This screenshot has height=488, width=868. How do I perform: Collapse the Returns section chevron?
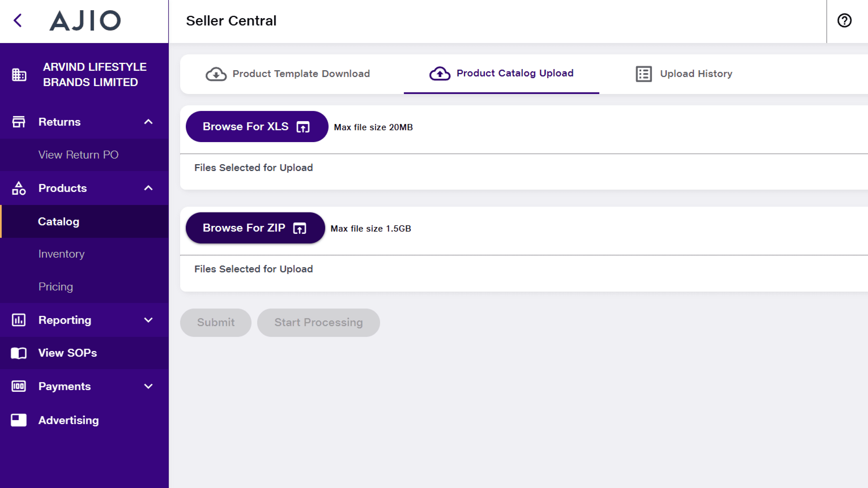coord(148,122)
